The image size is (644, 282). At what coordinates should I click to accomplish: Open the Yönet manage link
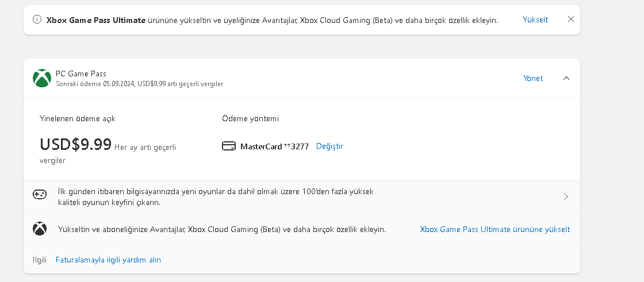coord(532,78)
